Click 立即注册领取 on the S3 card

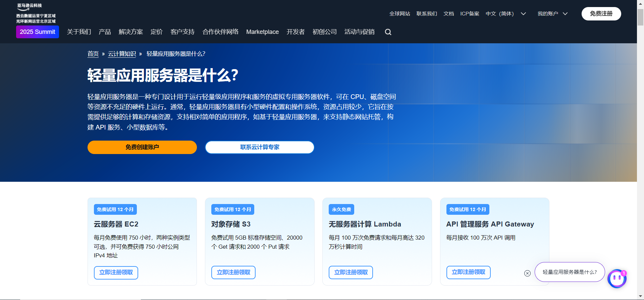233,272
